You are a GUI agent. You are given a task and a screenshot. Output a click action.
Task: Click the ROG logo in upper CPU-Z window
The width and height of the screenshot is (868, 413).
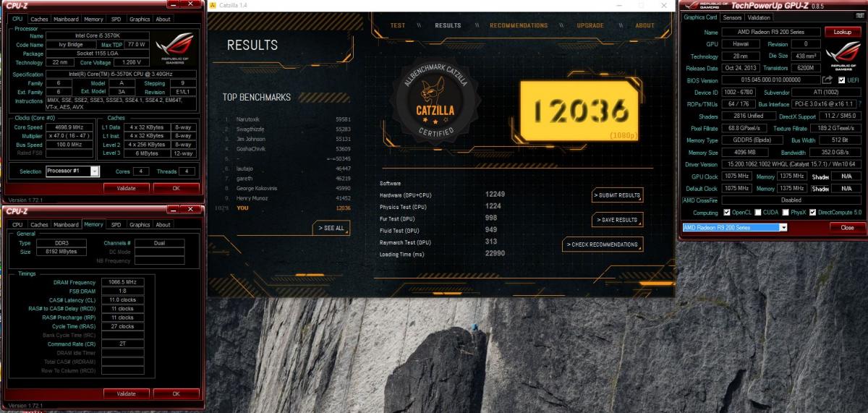[176, 47]
